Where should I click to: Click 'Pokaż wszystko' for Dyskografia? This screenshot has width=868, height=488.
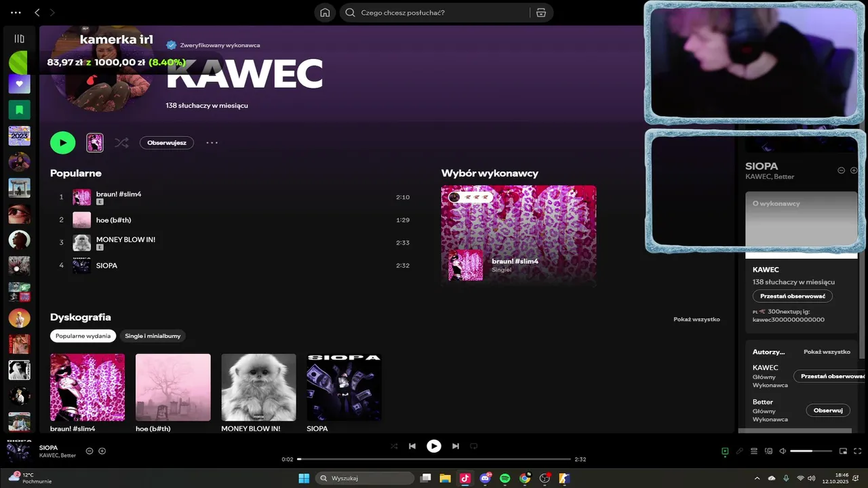pos(696,319)
